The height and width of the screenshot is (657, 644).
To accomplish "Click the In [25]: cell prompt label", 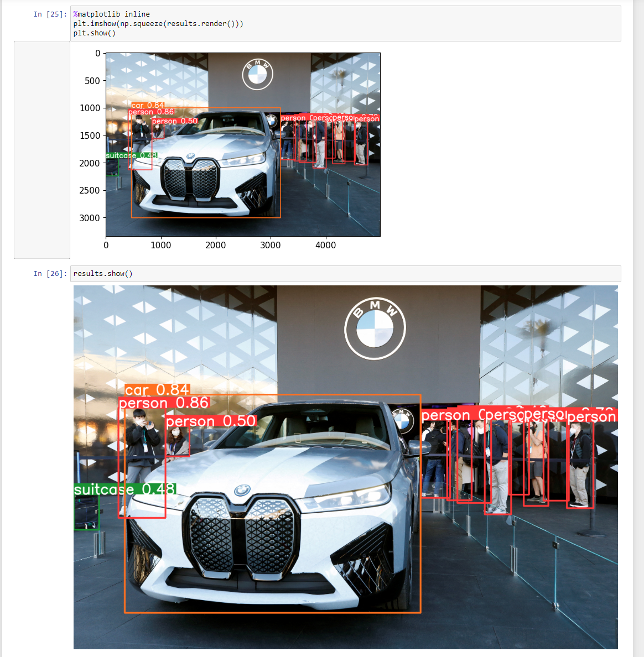I will click(x=50, y=14).
